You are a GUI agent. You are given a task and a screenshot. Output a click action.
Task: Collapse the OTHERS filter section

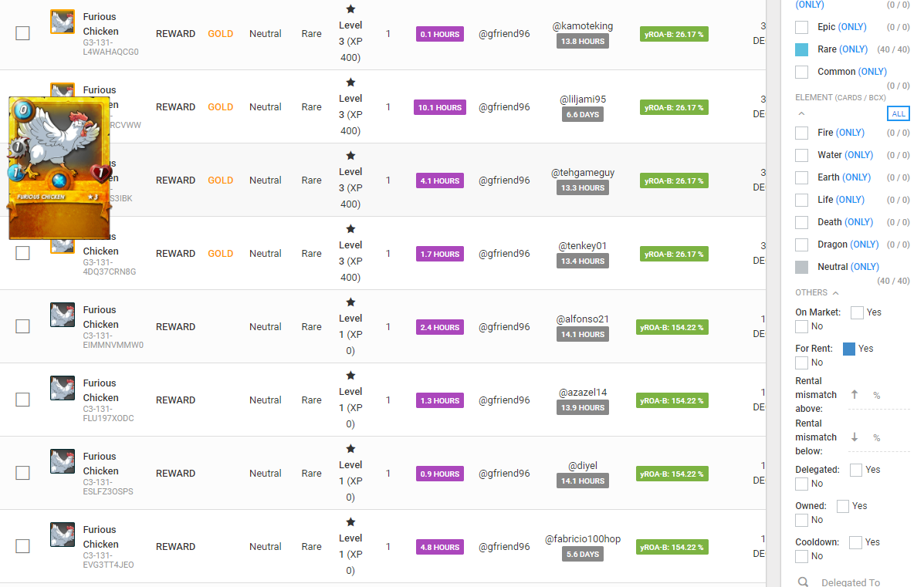pos(835,292)
